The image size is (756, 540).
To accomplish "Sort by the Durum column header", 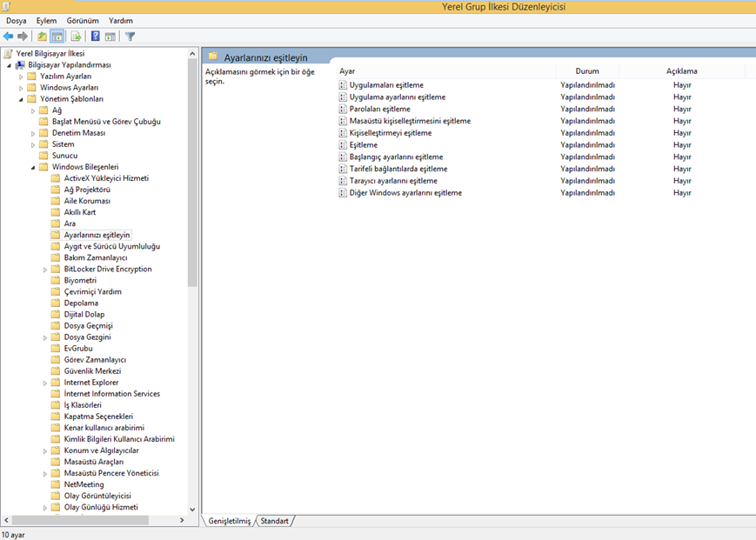I will [x=587, y=70].
